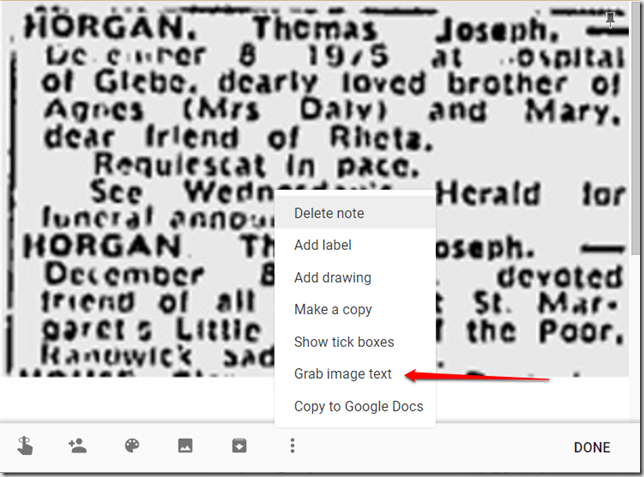Open the colour palette icon

(132, 445)
